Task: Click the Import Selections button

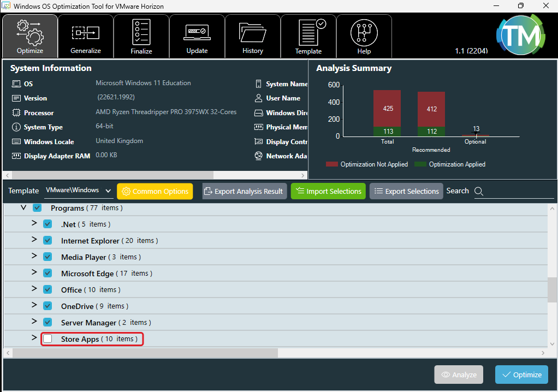Action: (x=328, y=191)
